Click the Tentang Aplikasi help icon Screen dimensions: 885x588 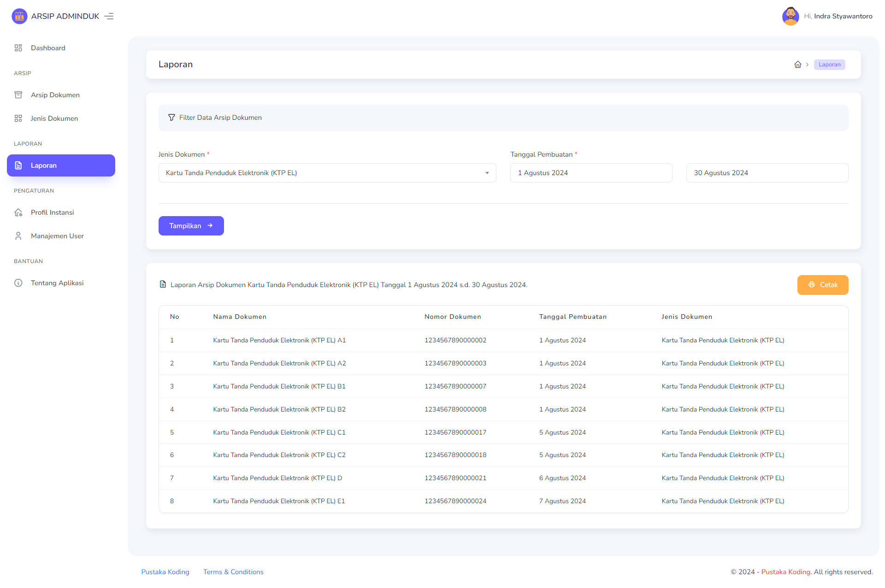(x=18, y=282)
